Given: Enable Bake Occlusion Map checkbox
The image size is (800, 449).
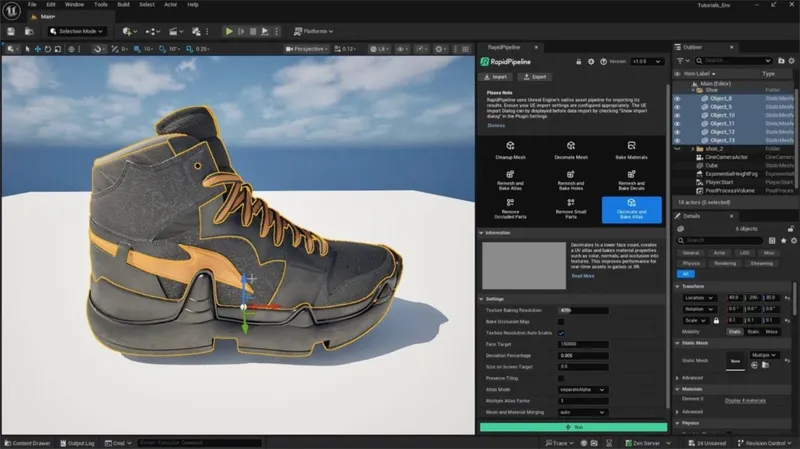Looking at the screenshot, I should tap(562, 322).
